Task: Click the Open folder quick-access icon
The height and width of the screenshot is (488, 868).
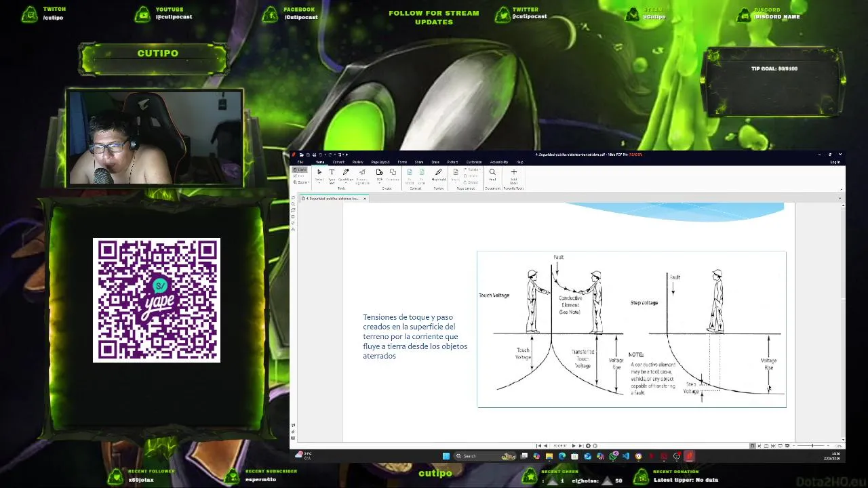Action: pos(302,155)
